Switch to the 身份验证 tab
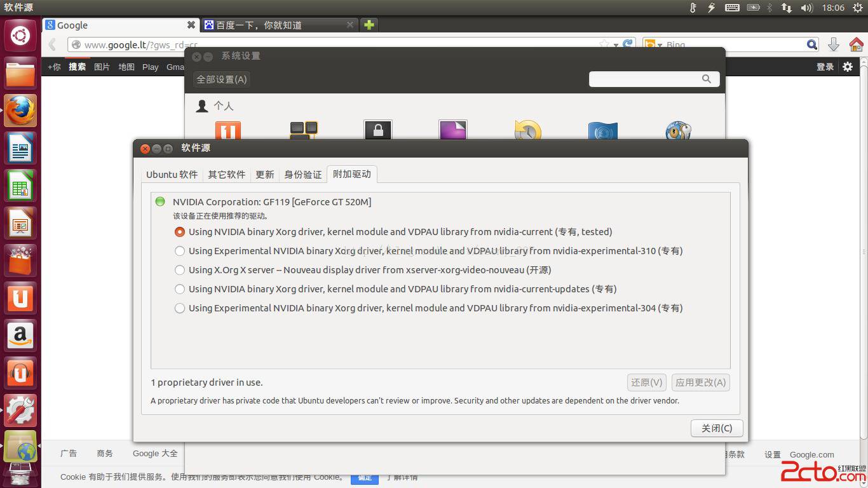 [302, 174]
